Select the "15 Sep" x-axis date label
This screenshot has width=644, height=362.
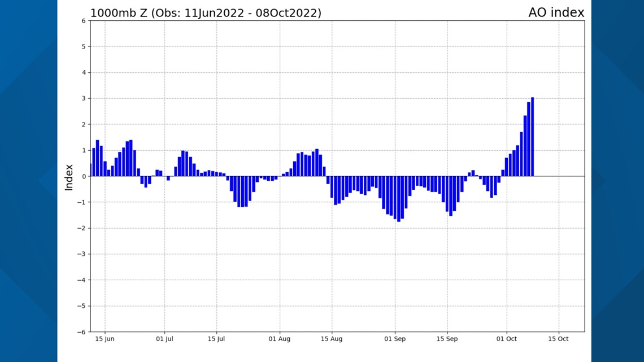pos(447,339)
